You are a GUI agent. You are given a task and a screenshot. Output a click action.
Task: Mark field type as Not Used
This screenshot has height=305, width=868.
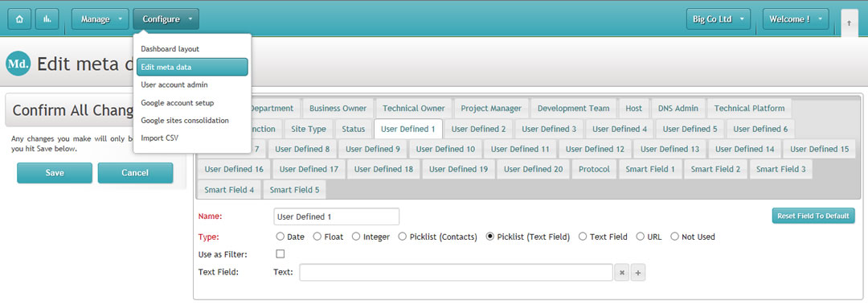(674, 237)
